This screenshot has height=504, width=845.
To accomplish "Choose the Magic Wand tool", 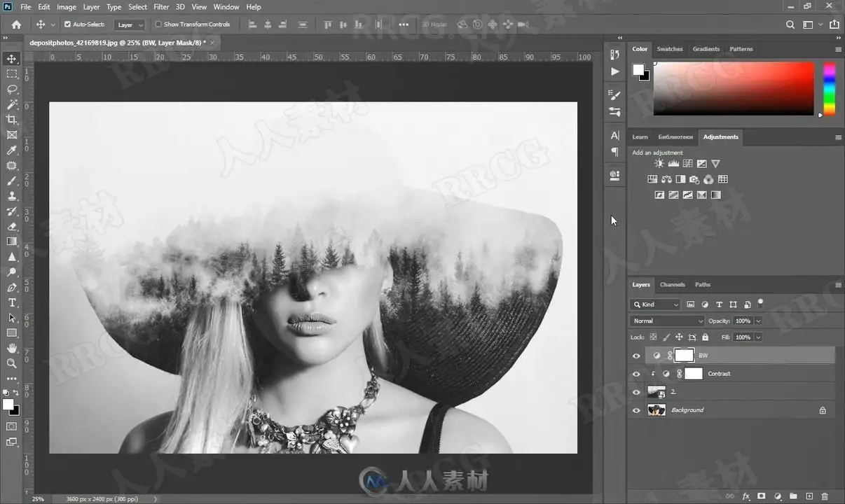I will [x=12, y=104].
